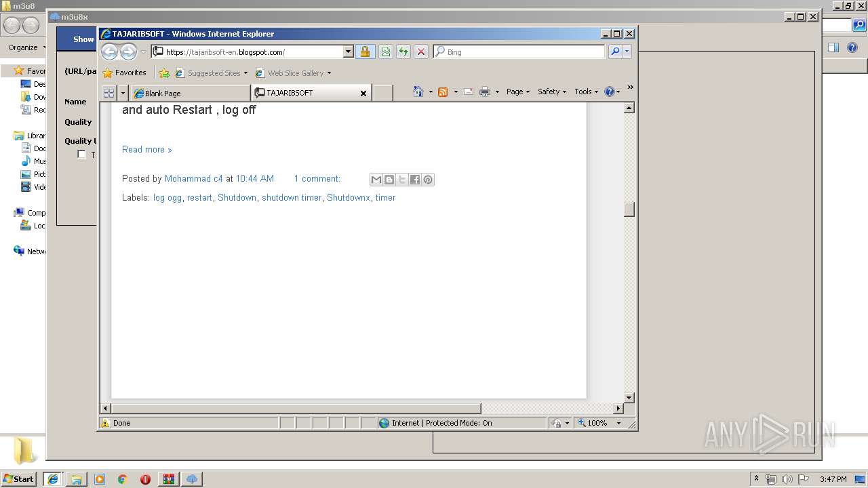Expand the Safety menu
This screenshot has height=488, width=868.
click(x=552, y=91)
